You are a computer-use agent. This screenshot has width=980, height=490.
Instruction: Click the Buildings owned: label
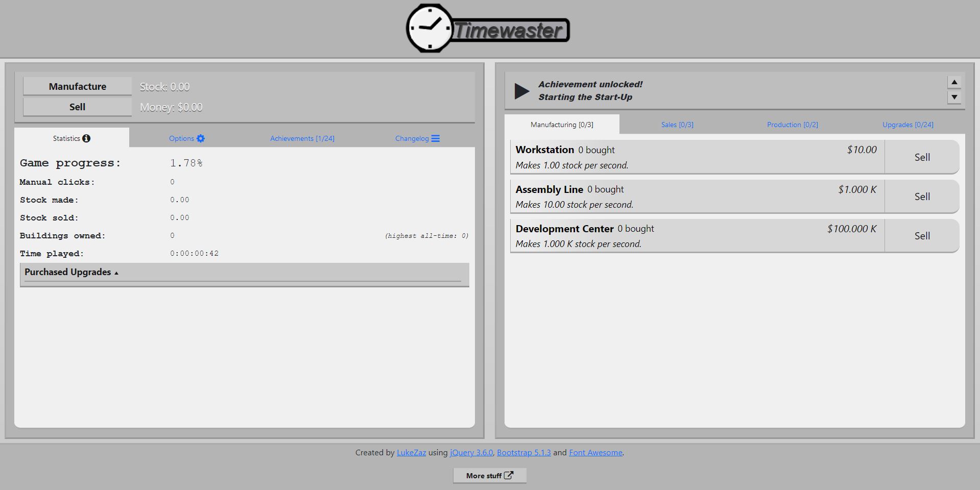62,235
